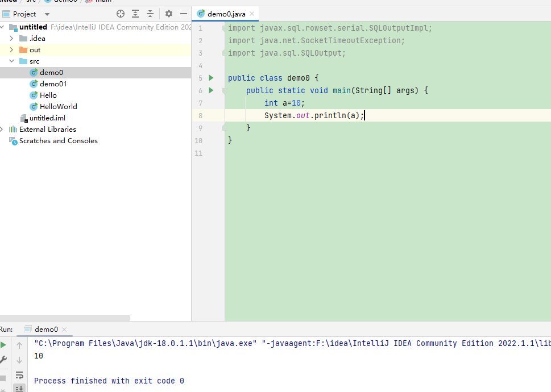Select demo0 class in project tree
This screenshot has width=551, height=392.
[51, 73]
